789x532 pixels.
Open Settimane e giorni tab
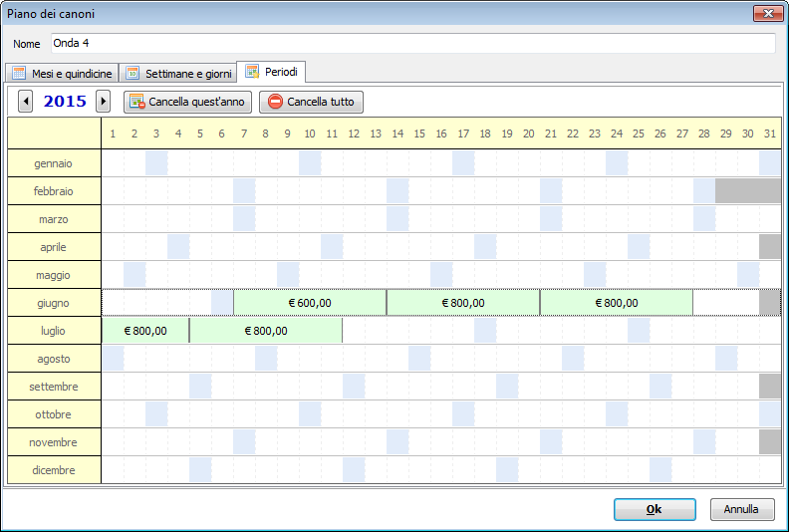178,74
